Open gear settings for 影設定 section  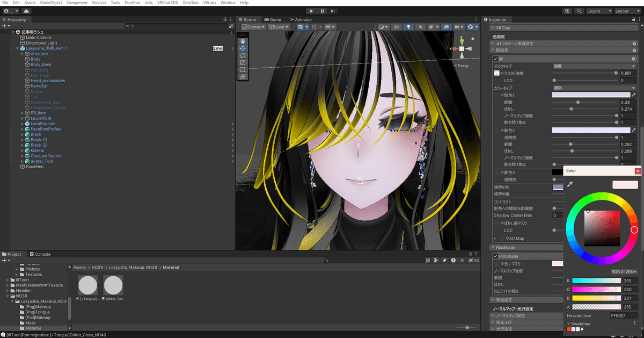(634, 50)
